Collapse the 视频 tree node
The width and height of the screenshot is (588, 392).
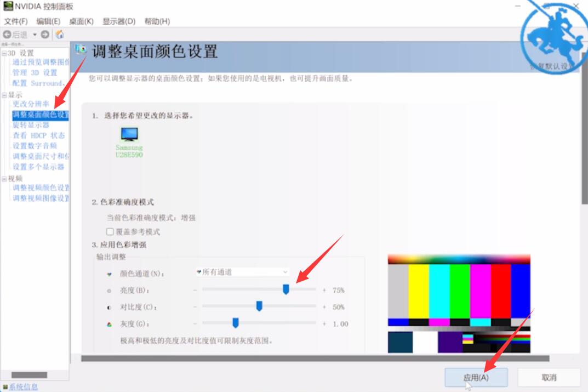(4, 179)
